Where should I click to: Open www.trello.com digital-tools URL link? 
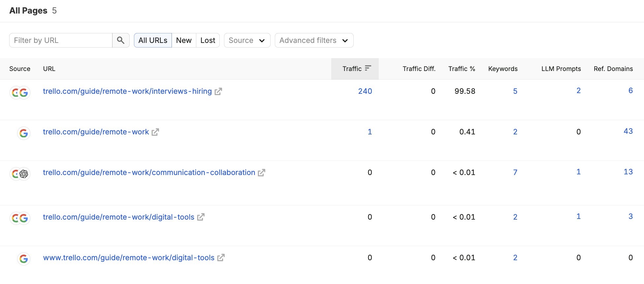[x=129, y=258]
